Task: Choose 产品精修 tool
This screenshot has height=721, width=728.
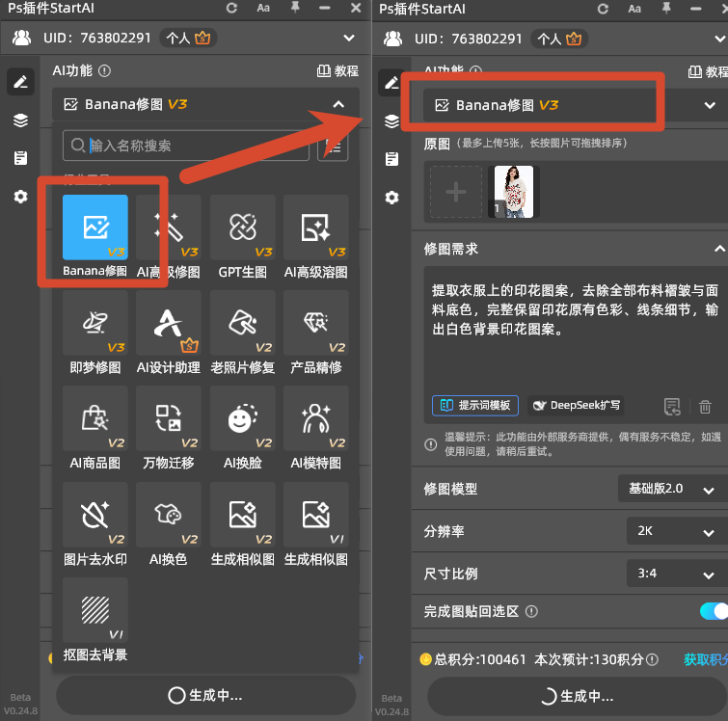Action: [315, 323]
